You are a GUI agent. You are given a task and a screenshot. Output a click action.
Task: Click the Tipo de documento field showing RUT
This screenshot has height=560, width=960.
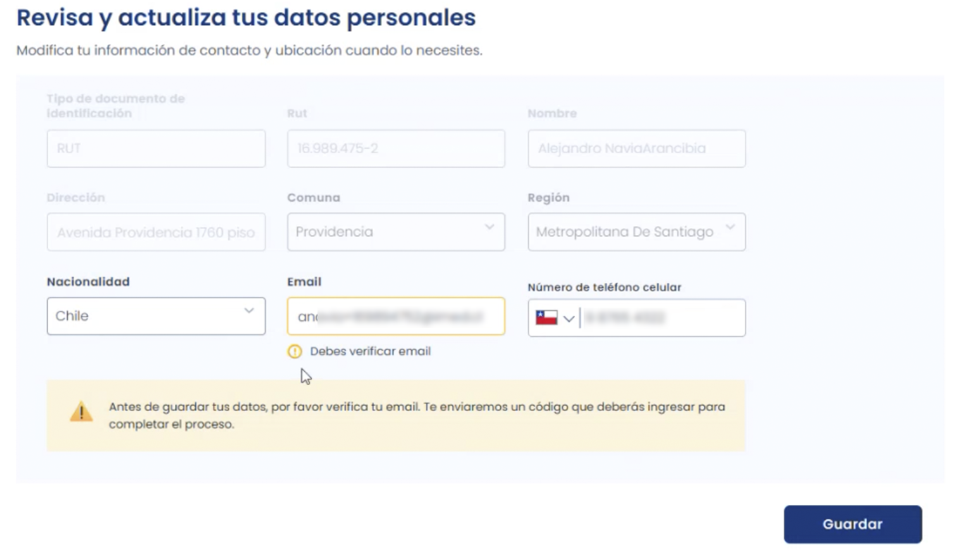[x=156, y=148]
